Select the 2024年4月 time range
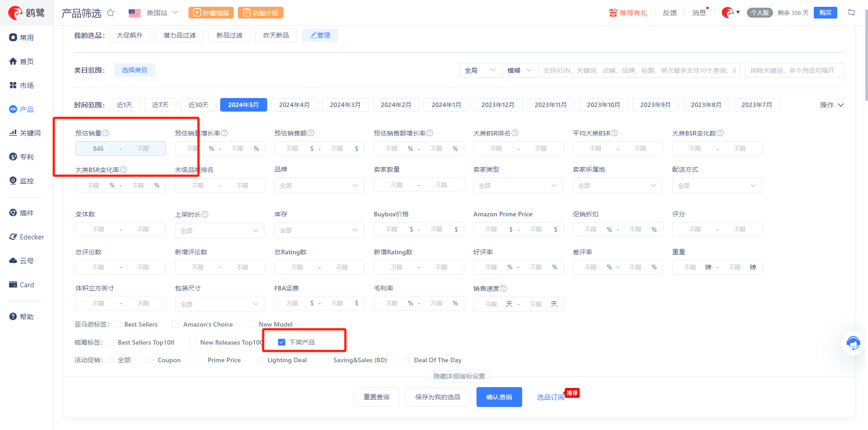The image size is (868, 430). [294, 105]
